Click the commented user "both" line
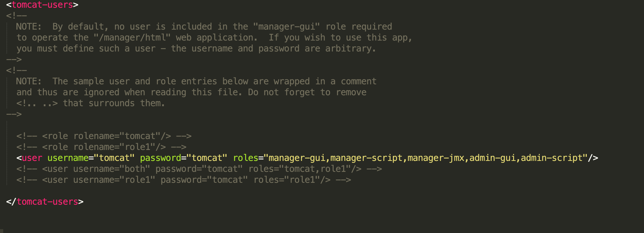 [x=199, y=169]
